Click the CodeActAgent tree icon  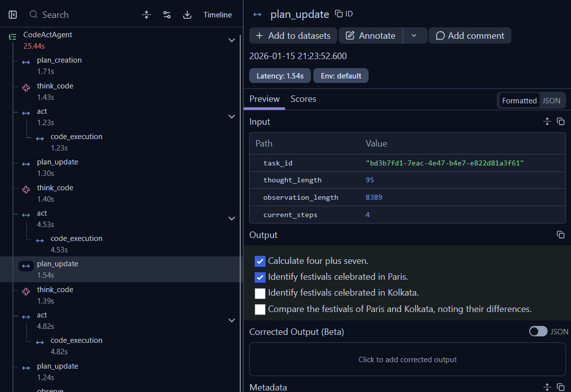[x=13, y=37]
